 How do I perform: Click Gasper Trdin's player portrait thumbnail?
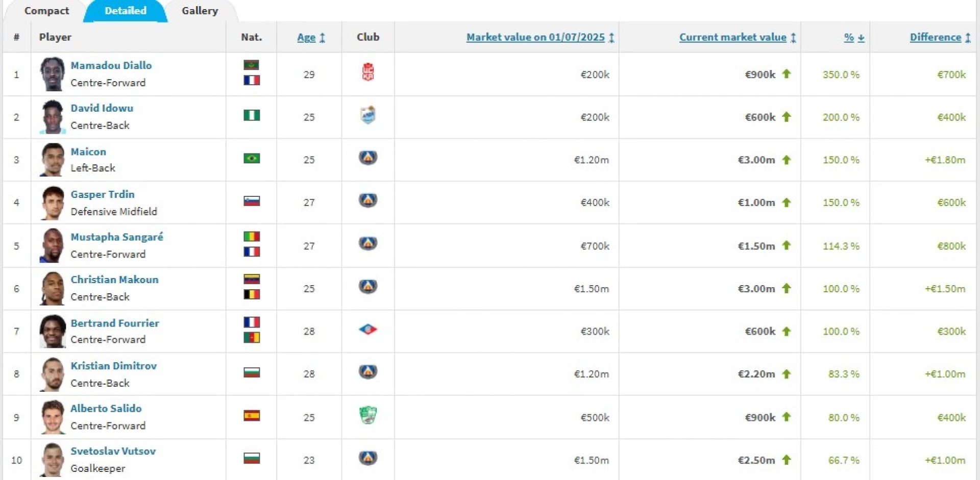(x=53, y=203)
